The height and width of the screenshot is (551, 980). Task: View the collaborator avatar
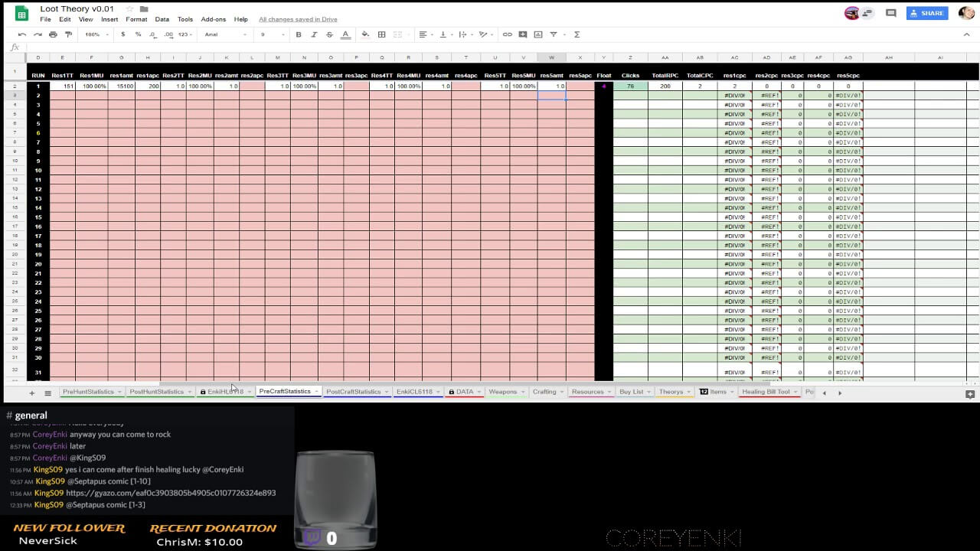[851, 13]
